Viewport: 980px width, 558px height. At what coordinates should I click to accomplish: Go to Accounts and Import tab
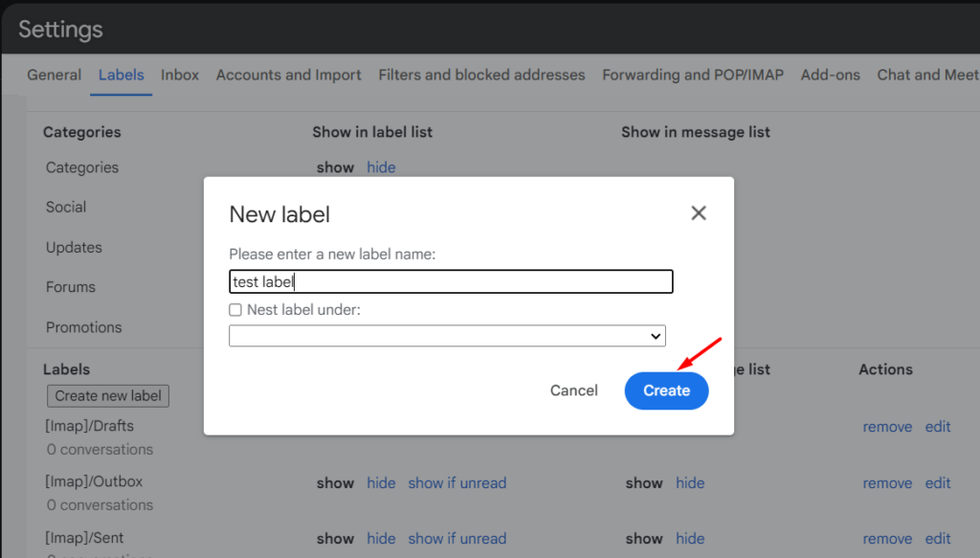[x=289, y=75]
